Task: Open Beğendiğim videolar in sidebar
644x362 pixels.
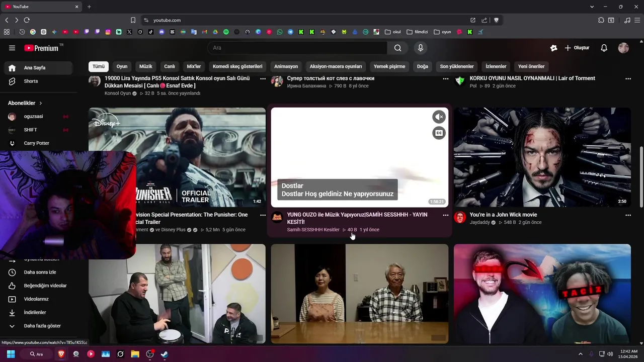Action: coord(38,286)
